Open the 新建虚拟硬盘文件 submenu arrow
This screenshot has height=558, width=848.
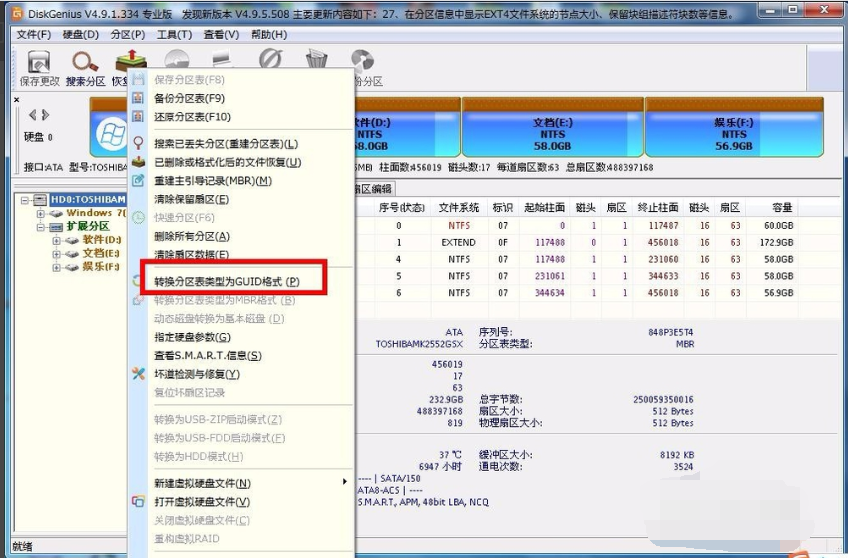[x=346, y=483]
